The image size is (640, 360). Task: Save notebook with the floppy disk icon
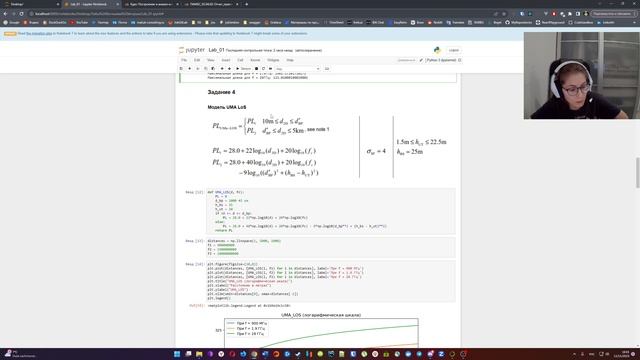(182, 69)
